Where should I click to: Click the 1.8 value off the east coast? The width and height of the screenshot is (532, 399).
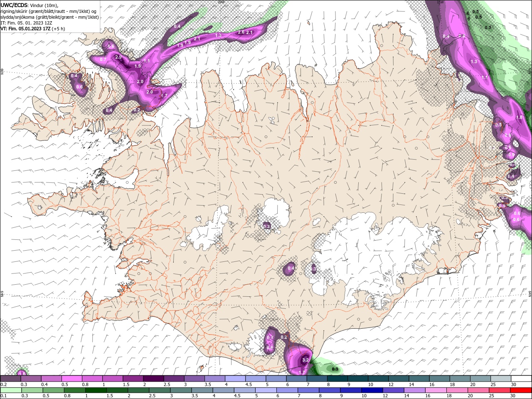pyautogui.click(x=519, y=117)
